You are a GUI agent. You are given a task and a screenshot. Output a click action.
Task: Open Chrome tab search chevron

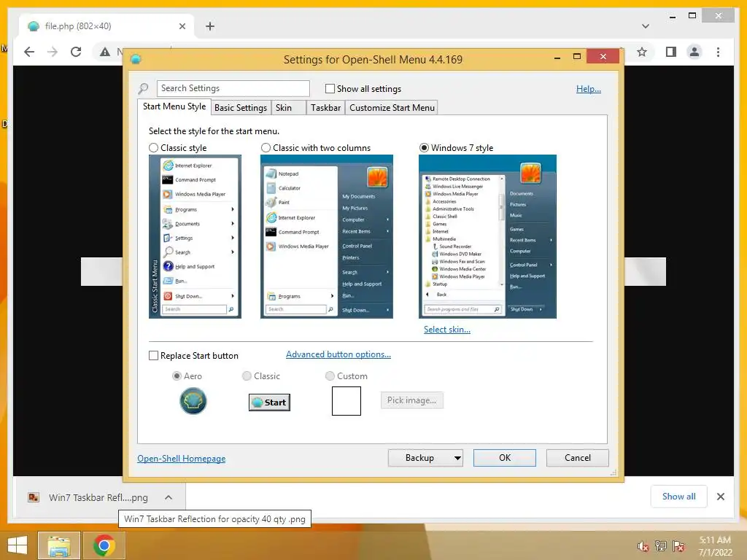pyautogui.click(x=646, y=26)
